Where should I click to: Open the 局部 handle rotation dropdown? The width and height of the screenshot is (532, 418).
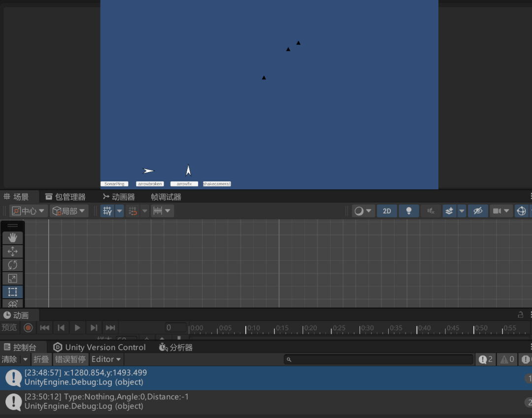[x=69, y=211]
